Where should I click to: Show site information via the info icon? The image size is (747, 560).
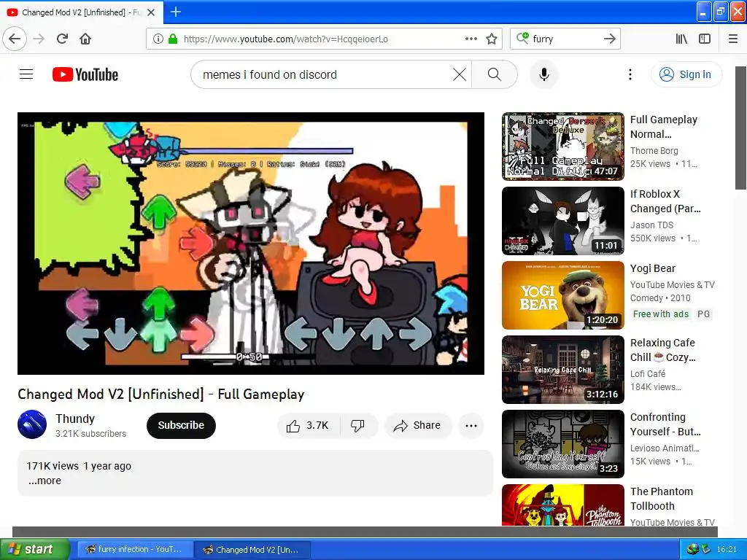coord(158,39)
